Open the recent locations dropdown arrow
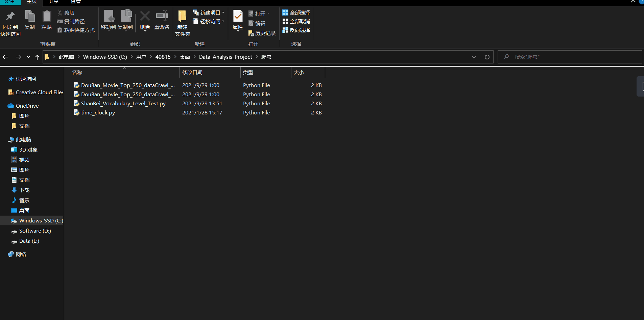The width and height of the screenshot is (644, 320). 28,57
